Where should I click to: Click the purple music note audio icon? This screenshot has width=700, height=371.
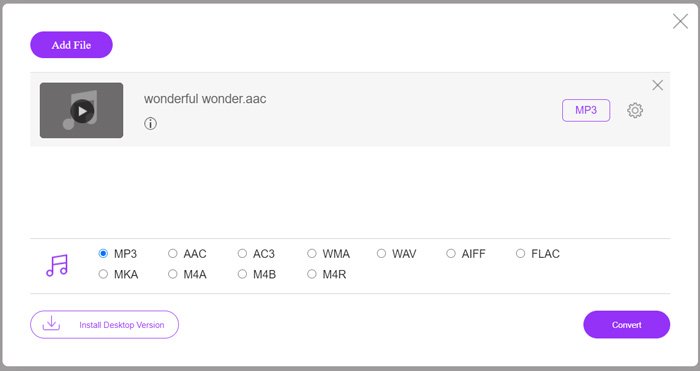(57, 266)
